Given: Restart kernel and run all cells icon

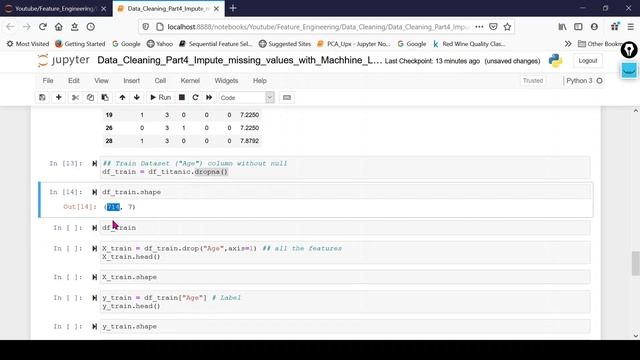Looking at the screenshot, I should coord(209,98).
